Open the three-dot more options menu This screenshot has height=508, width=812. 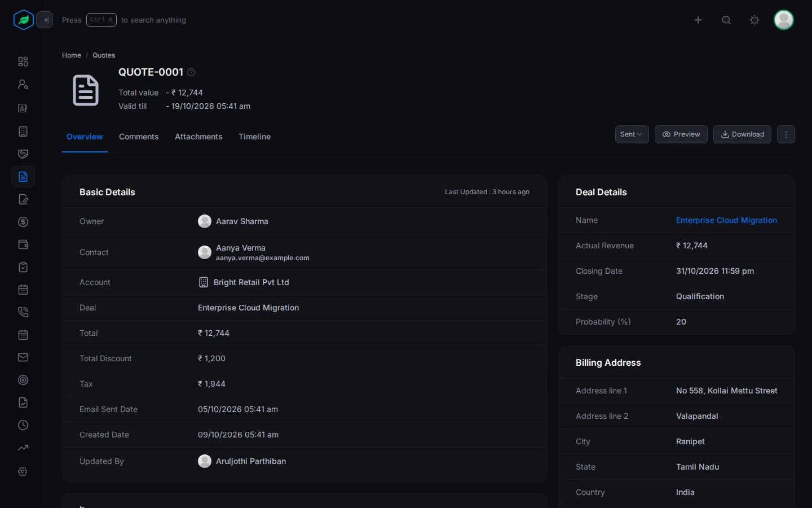point(786,134)
